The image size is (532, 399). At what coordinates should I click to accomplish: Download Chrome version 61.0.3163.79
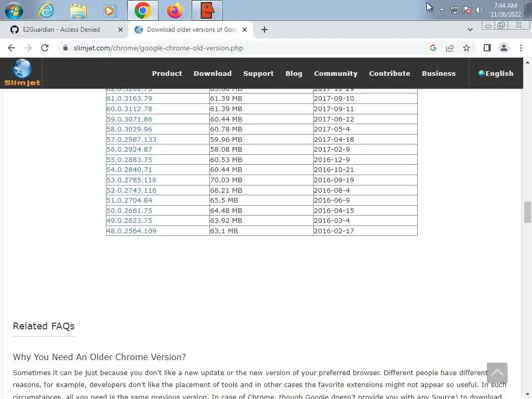[x=129, y=98]
